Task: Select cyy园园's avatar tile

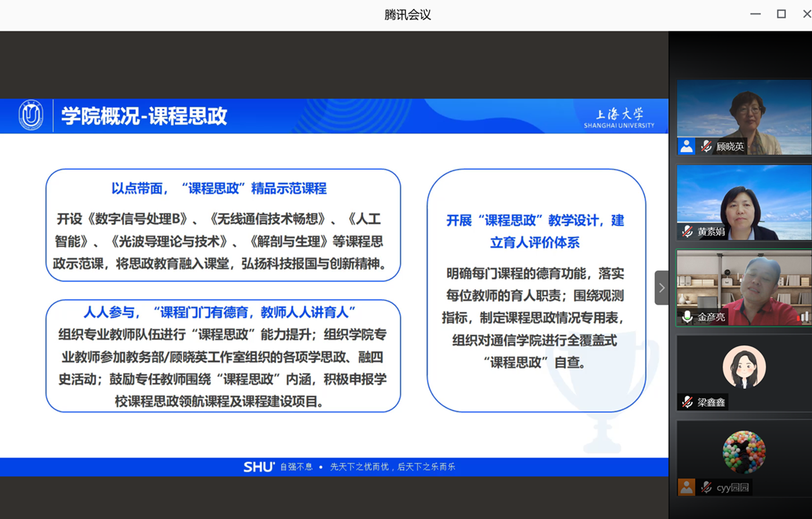Action: [744, 458]
